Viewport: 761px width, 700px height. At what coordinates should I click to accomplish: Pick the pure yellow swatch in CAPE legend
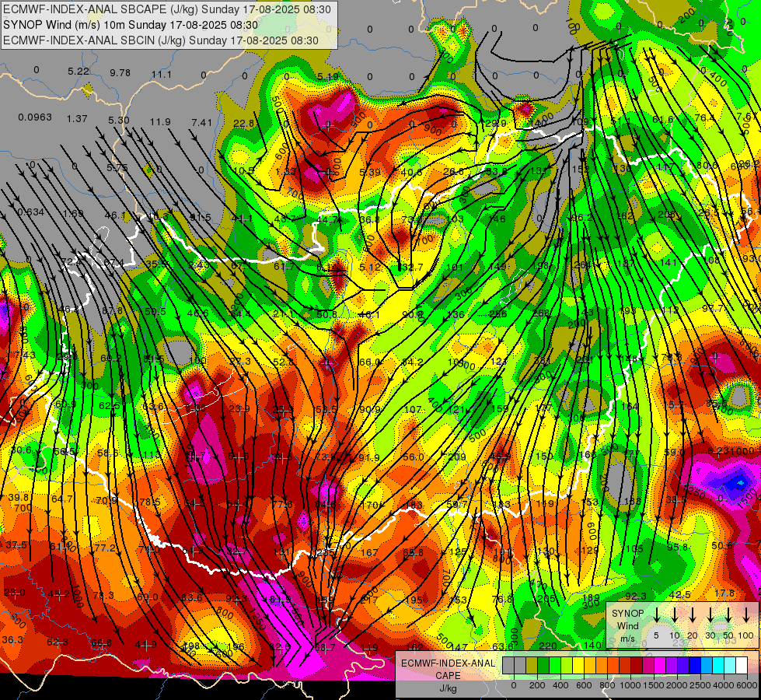click(x=578, y=666)
